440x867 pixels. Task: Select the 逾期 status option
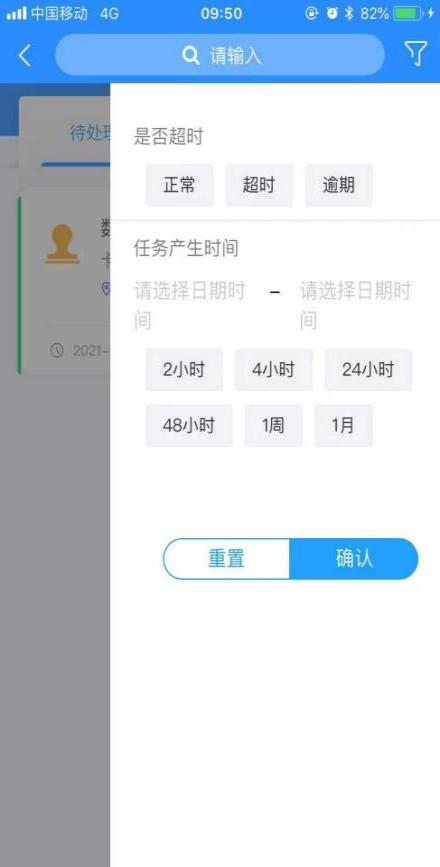[x=339, y=185]
